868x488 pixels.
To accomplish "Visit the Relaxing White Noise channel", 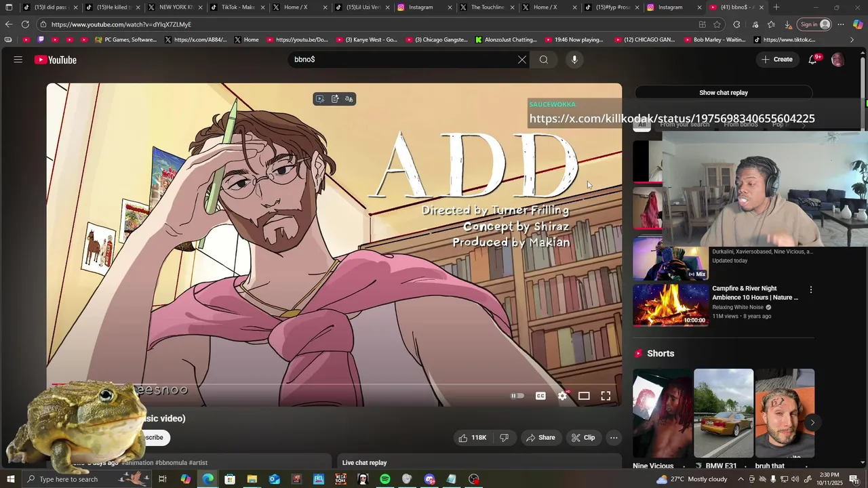I will click(739, 307).
